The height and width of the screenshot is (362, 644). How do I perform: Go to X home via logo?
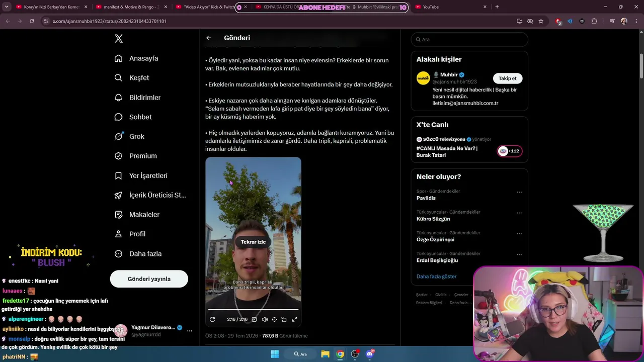click(118, 39)
